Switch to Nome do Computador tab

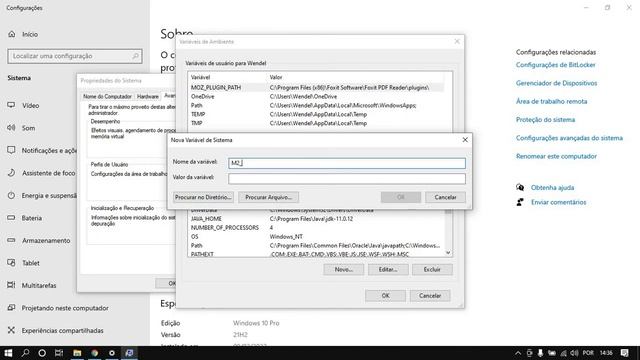107,96
